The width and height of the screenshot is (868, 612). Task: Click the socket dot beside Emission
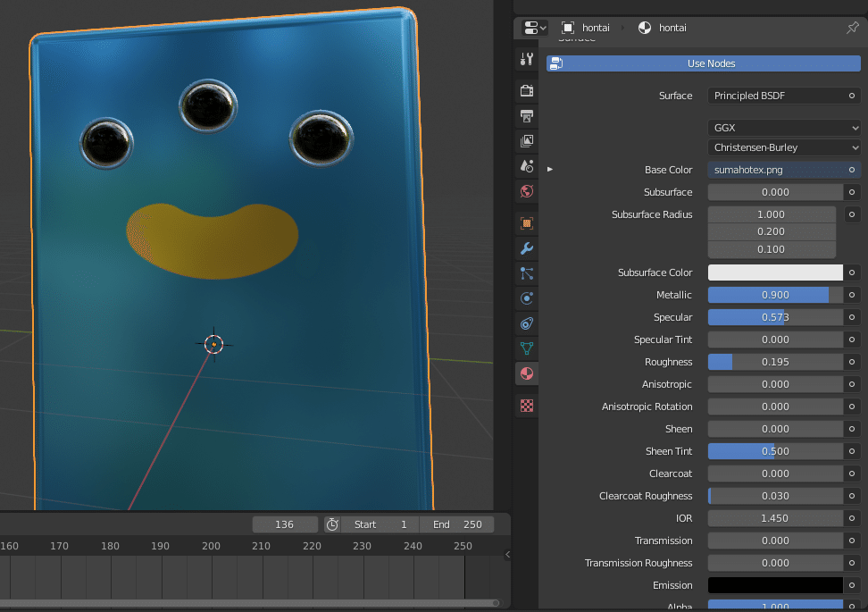pos(852,585)
